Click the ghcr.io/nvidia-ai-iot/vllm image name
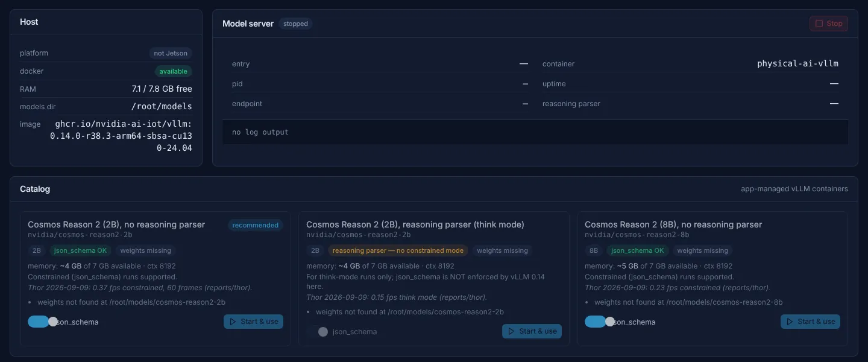The image size is (868, 362). (x=122, y=136)
